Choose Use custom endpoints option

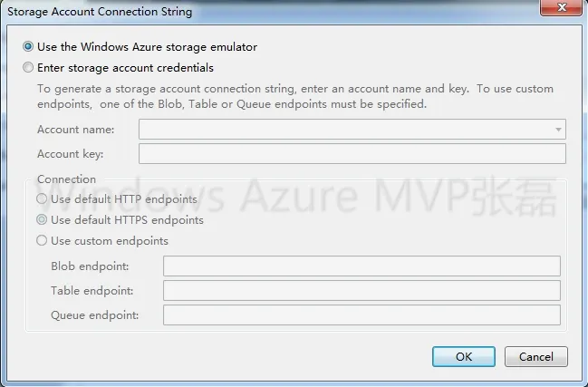[x=42, y=241]
